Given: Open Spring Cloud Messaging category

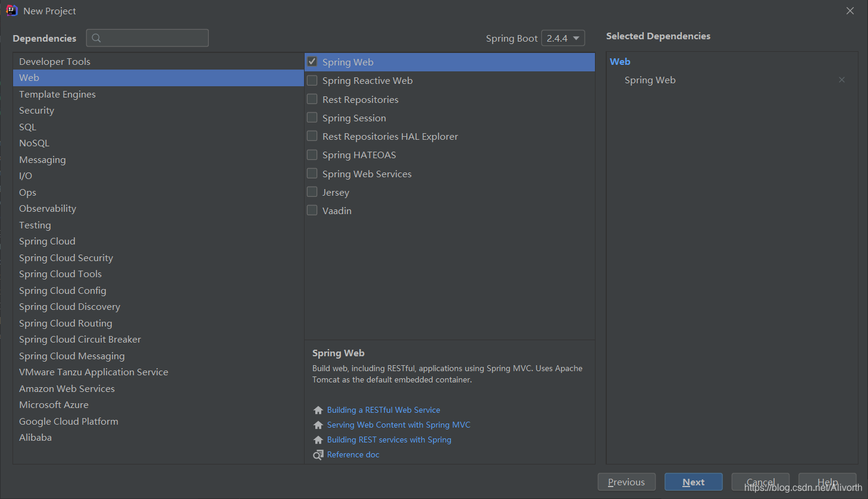Looking at the screenshot, I should pos(158,356).
